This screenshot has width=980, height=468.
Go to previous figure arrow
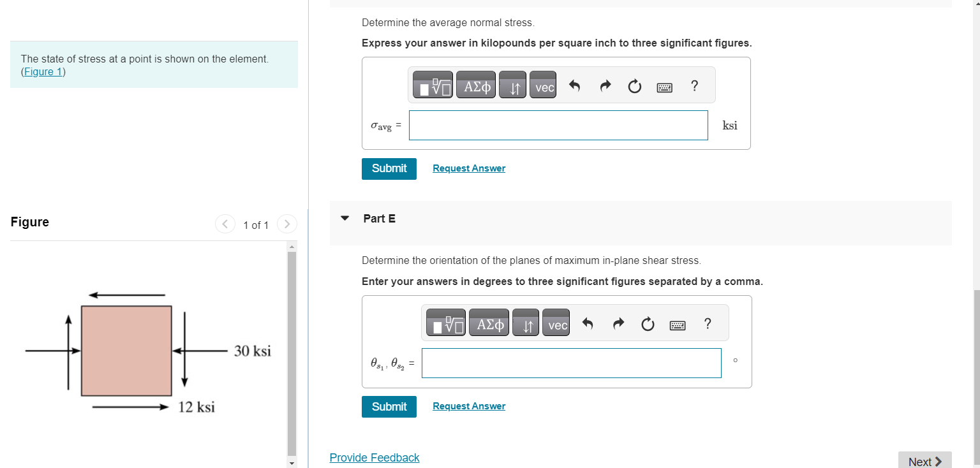[225, 224]
